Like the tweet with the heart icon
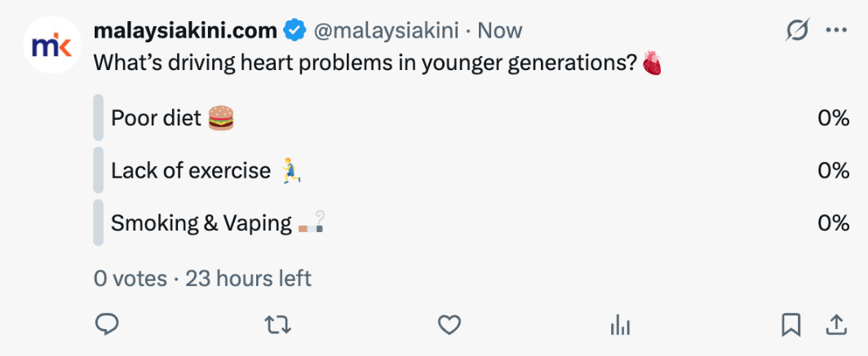The image size is (868, 356). click(449, 325)
